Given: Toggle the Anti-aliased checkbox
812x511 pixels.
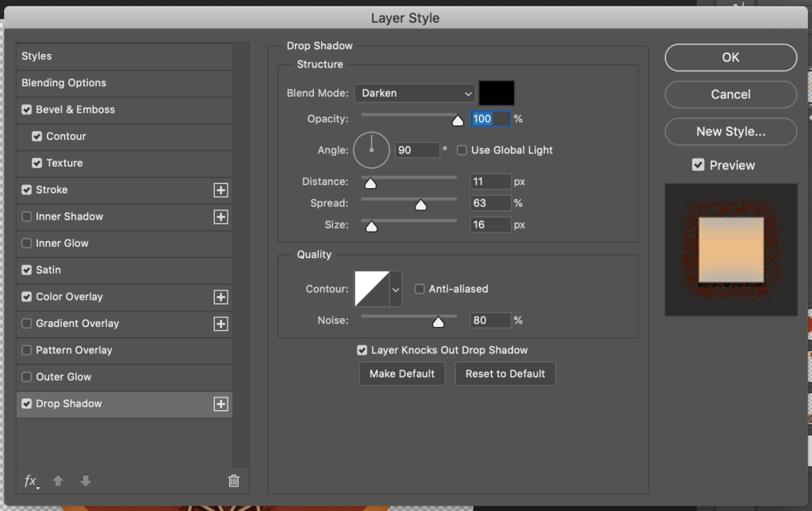Looking at the screenshot, I should coord(419,290).
